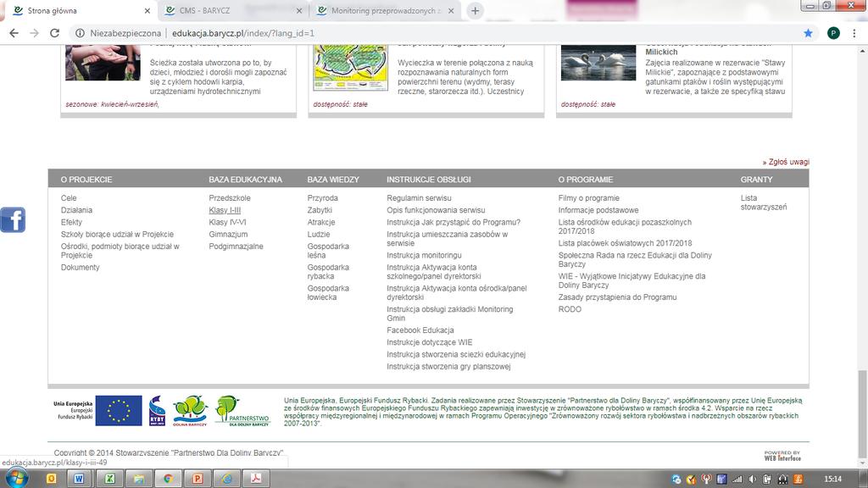The height and width of the screenshot is (488, 868).
Task: Select the Strona główna tab
Action: point(81,10)
